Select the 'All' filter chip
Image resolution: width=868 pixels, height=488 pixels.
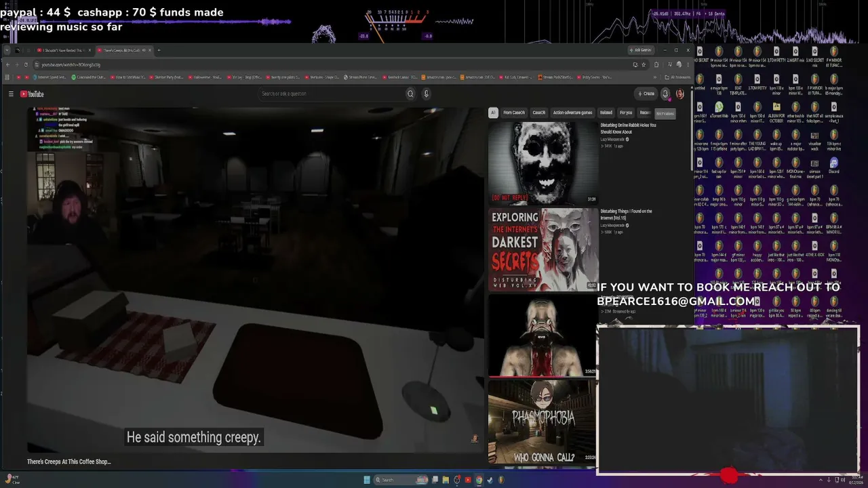(x=493, y=113)
